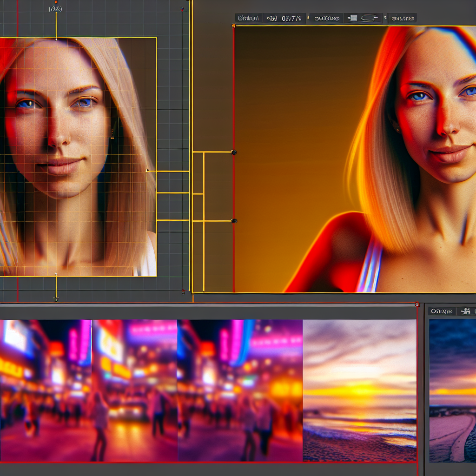The width and height of the screenshot is (476, 476).
Task: Select the tab label on lower-right panel
Action: click(x=442, y=311)
